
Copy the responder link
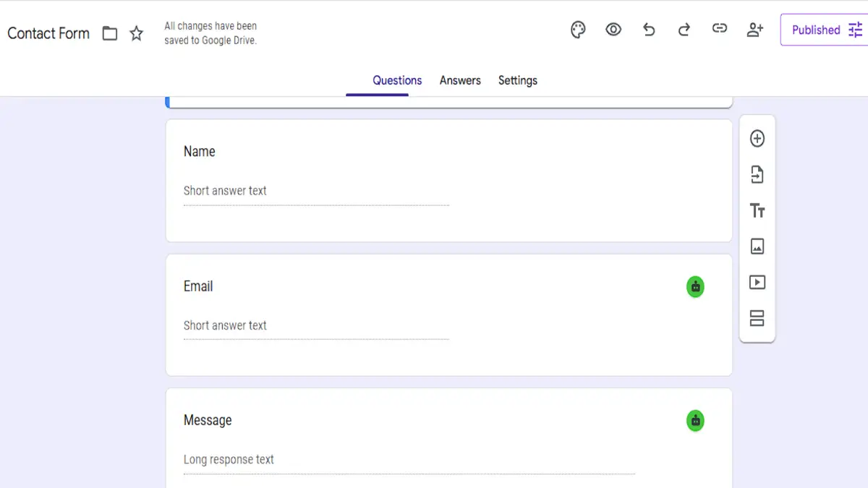719,29
